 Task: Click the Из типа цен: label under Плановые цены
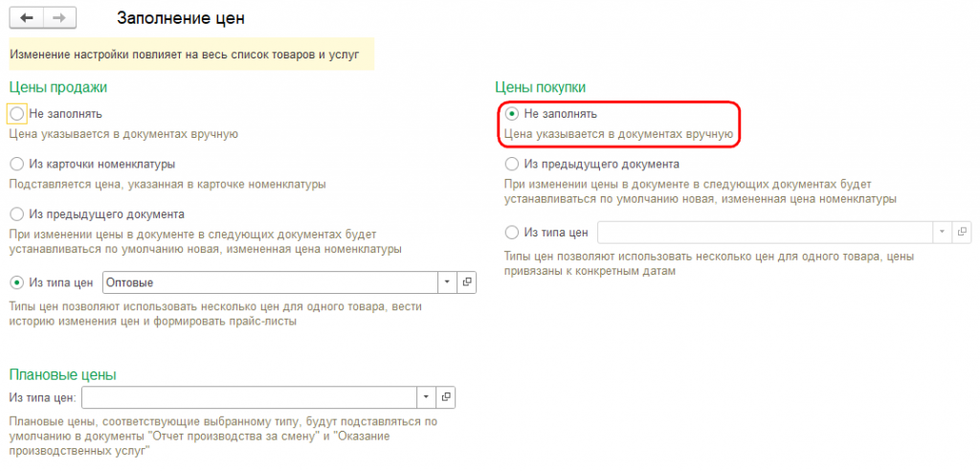pos(42,397)
